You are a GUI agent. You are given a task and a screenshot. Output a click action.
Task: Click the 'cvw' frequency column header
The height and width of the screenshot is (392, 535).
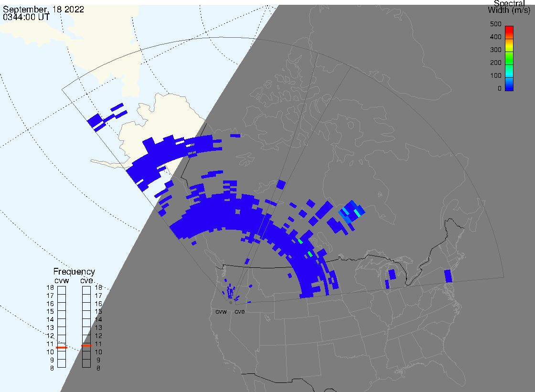pos(62,280)
